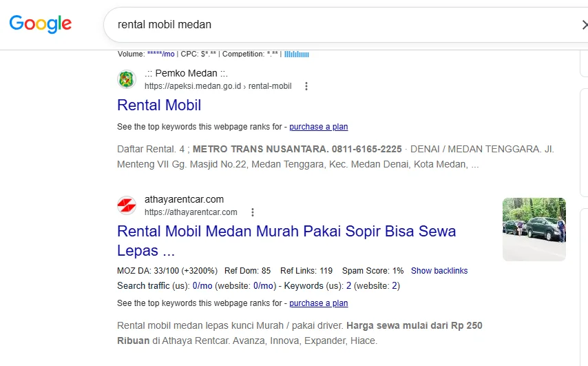Image resolution: width=588 pixels, height=366 pixels.
Task: Click the blue trend bar chart icon
Action: click(297, 54)
